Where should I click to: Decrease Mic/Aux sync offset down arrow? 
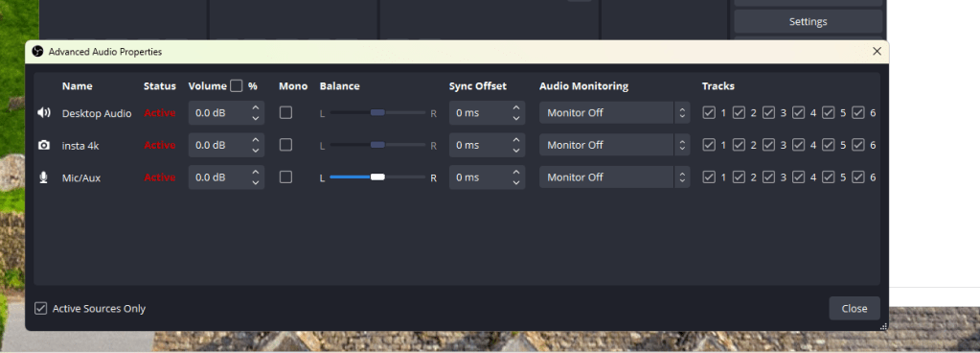(x=515, y=183)
